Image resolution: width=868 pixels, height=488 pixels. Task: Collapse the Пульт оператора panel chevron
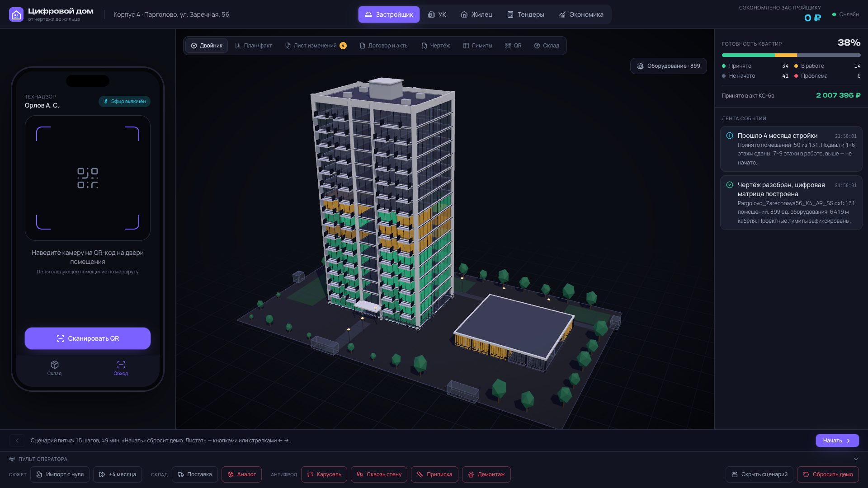tap(856, 459)
